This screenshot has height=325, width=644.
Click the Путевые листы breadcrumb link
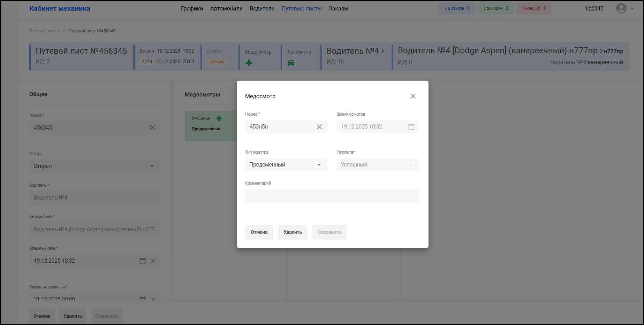tap(45, 31)
